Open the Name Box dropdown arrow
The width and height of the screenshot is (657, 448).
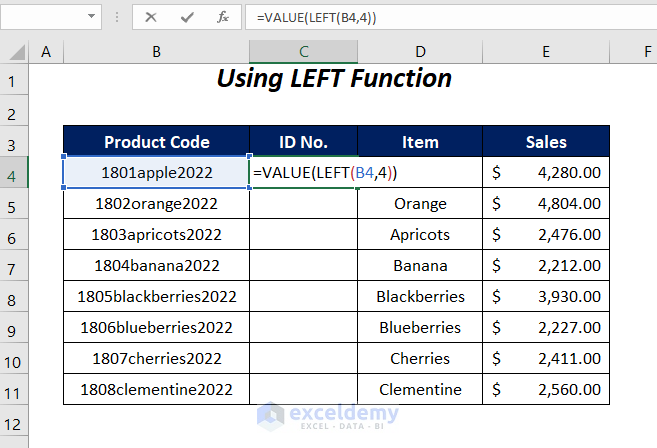pyautogui.click(x=91, y=17)
